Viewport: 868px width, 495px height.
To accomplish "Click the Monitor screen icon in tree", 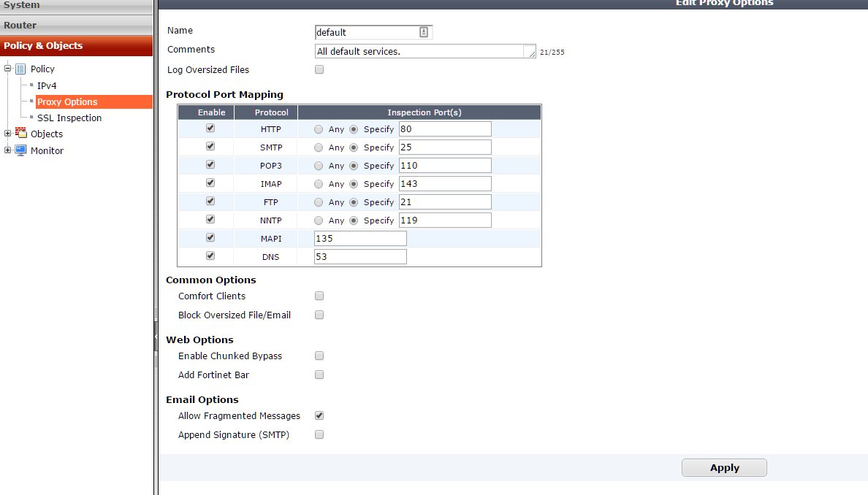I will click(20, 150).
